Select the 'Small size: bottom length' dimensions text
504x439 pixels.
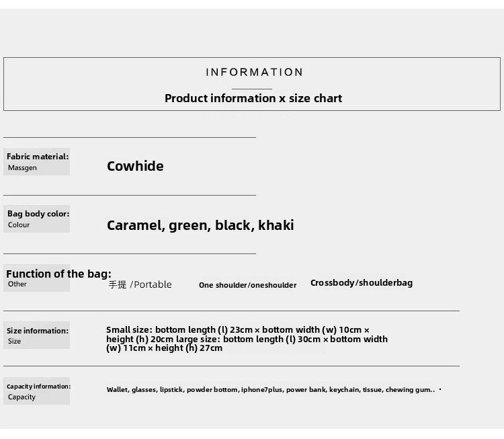pyautogui.click(x=247, y=339)
